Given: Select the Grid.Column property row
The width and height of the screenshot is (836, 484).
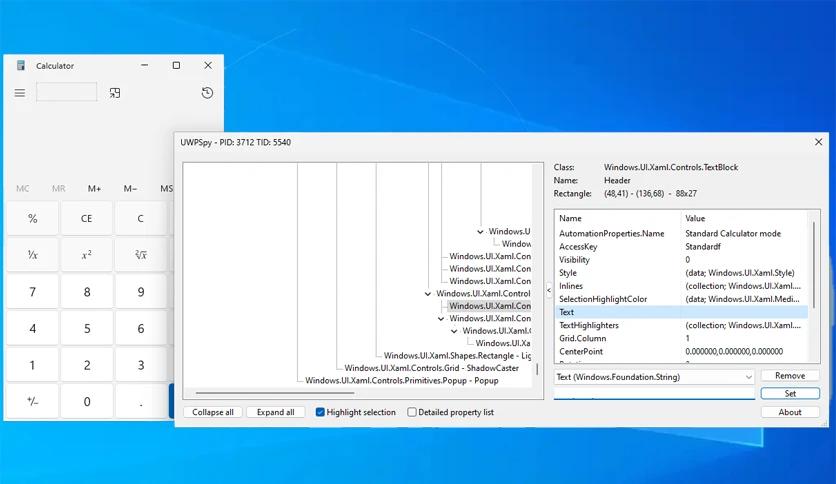Looking at the screenshot, I should pyautogui.click(x=682, y=338).
